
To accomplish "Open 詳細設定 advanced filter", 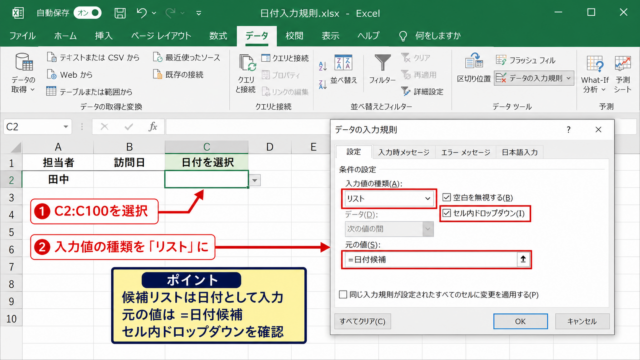I will 422,92.
